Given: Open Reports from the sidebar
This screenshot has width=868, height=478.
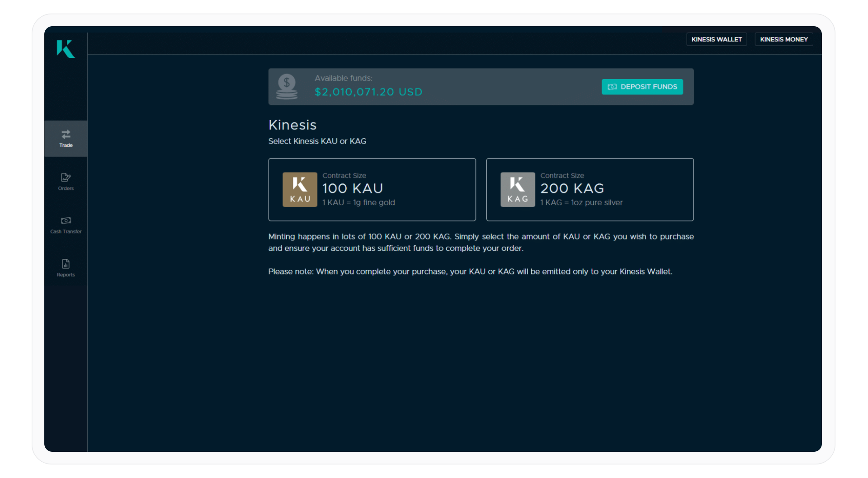Looking at the screenshot, I should coord(66,268).
